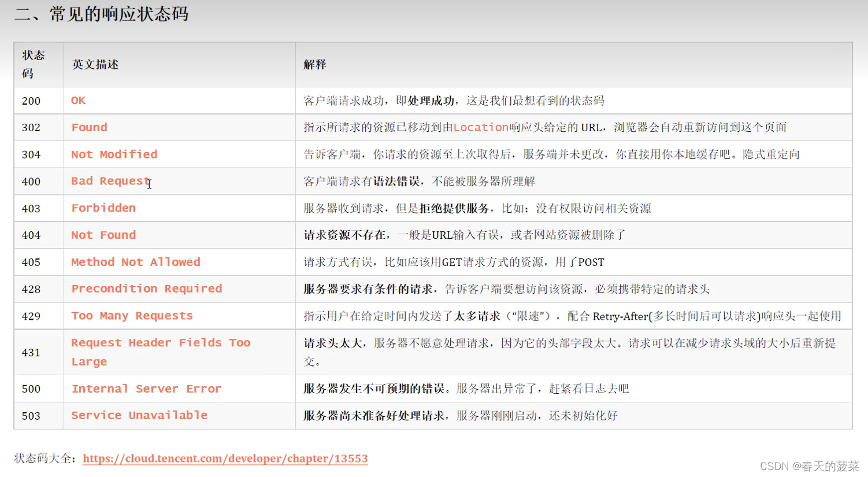The height and width of the screenshot is (477, 868).
Task: Select Service Unavailable in the 503 row
Action: pos(139,415)
